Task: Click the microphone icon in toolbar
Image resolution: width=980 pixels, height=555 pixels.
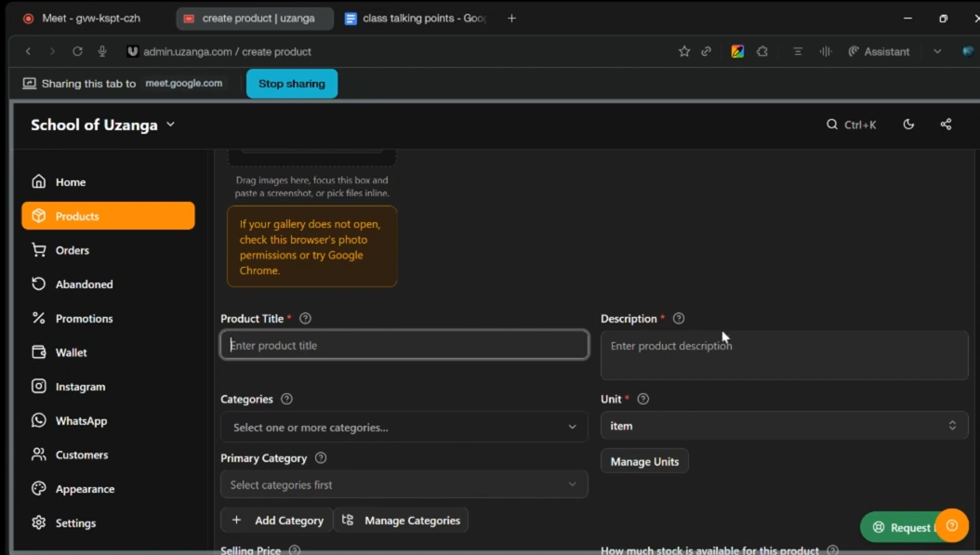Action: click(102, 51)
